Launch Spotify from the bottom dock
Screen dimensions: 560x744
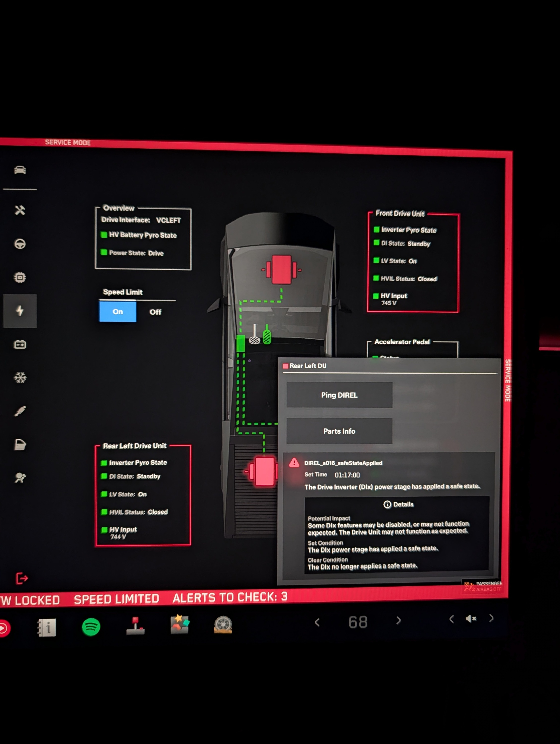tap(91, 627)
